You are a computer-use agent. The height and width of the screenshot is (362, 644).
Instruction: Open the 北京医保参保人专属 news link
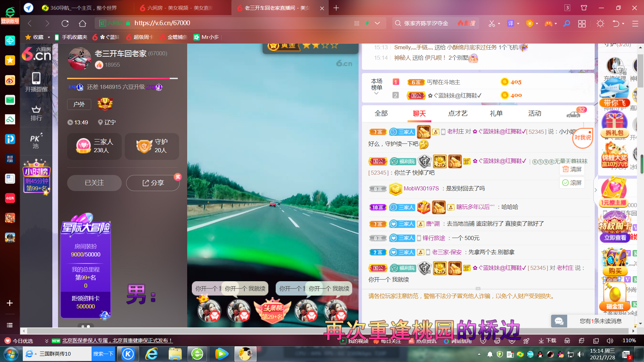[x=117, y=341]
